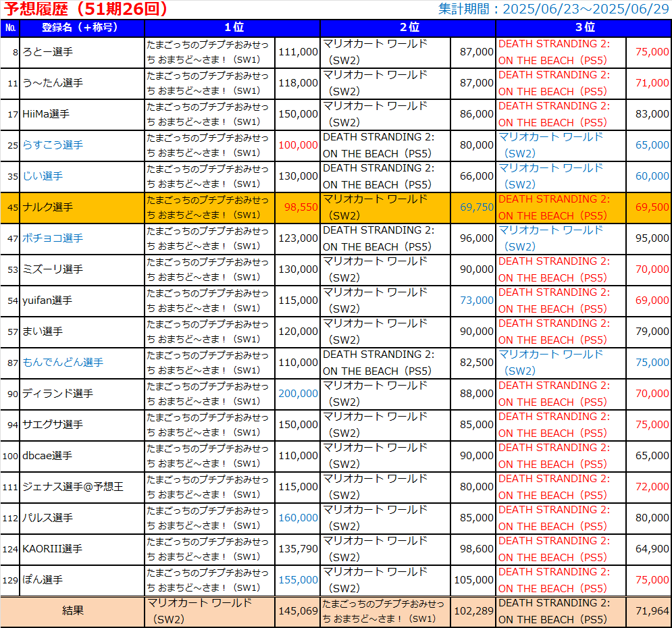
Task: Open the blue じい選手 name
Action: [43, 176]
